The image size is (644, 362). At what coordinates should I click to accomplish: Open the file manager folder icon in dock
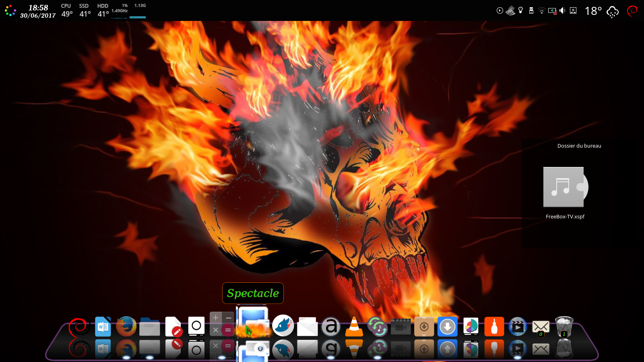point(150,327)
